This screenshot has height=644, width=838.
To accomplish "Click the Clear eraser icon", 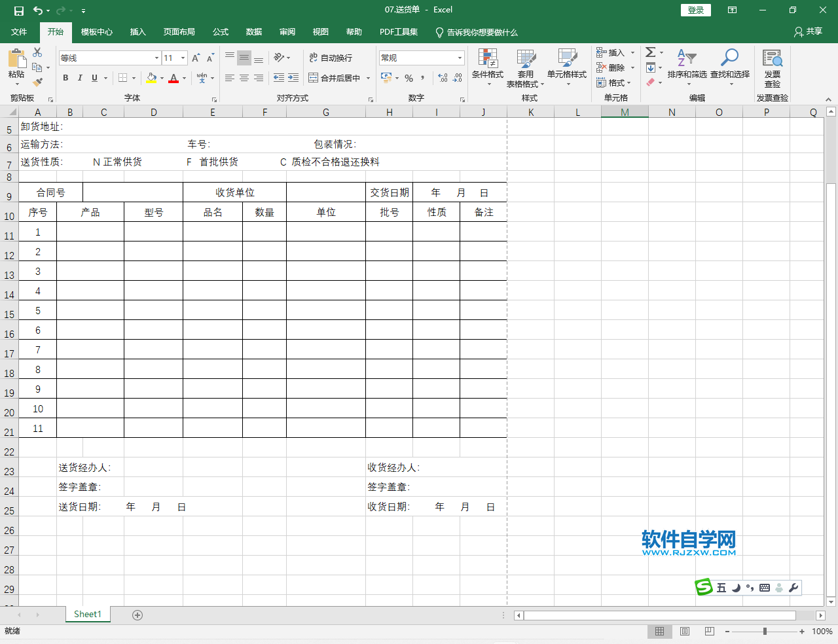I will (x=651, y=82).
